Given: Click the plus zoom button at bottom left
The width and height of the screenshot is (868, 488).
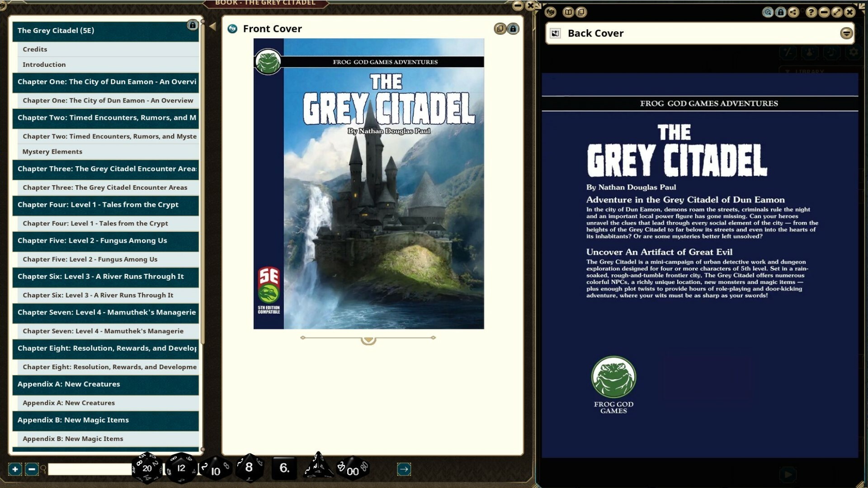Looking at the screenshot, I should 15,469.
